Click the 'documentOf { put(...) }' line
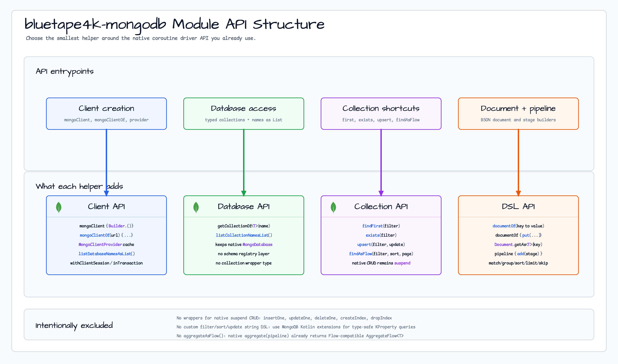The image size is (618, 364). (x=518, y=235)
